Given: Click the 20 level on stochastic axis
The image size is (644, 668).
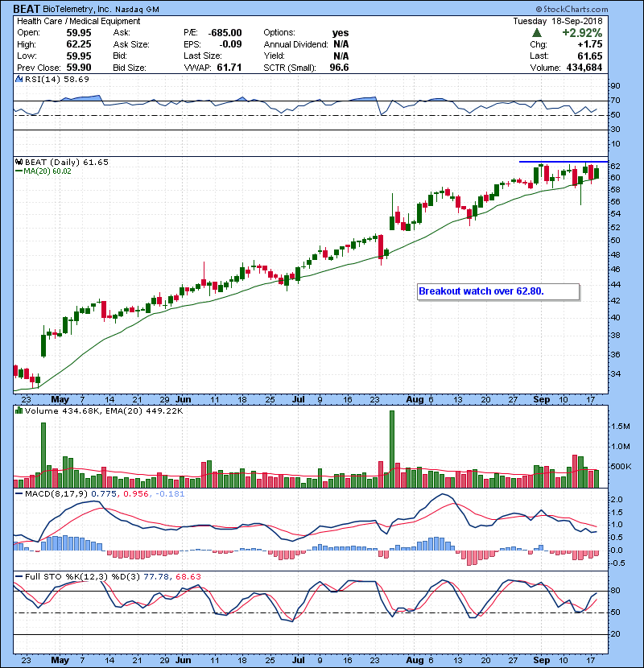Looking at the screenshot, I should coord(616,634).
